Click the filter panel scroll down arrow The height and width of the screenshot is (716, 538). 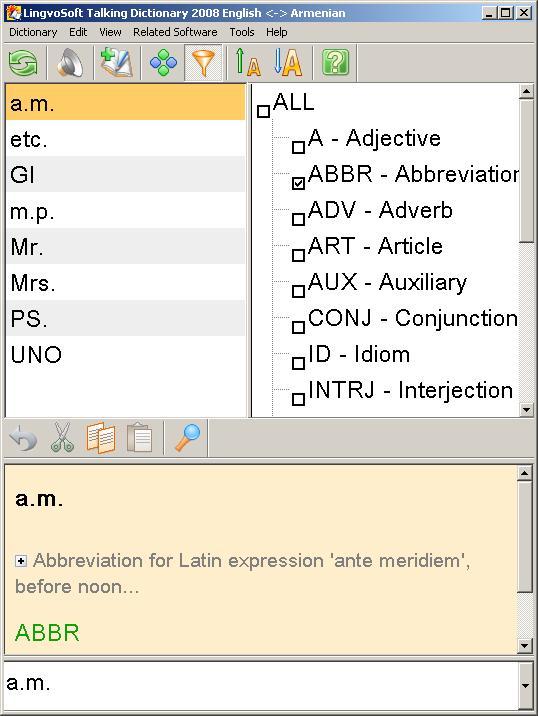coord(526,410)
